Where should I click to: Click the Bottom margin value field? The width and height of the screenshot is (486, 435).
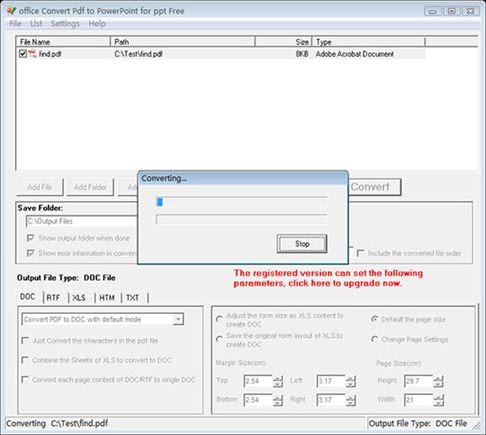pos(258,400)
